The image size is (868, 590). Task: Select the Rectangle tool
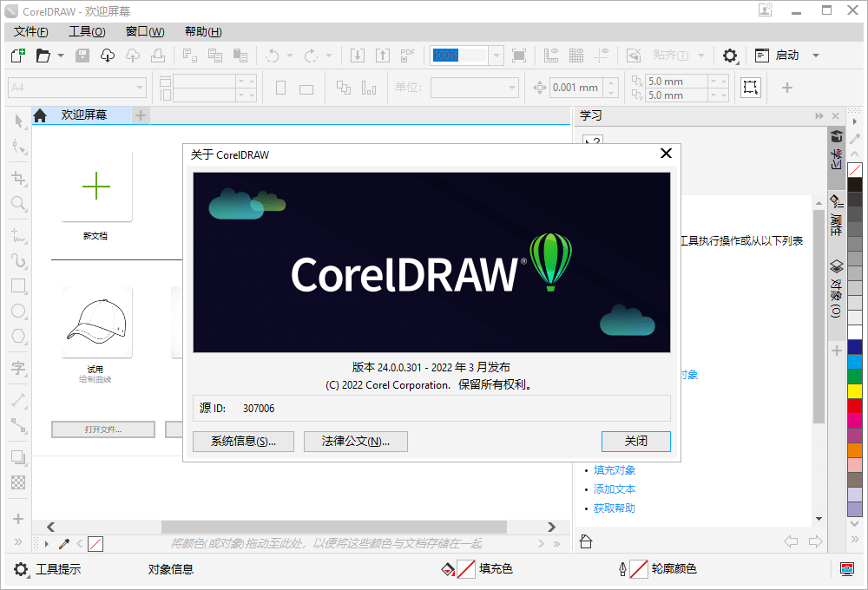coord(17,285)
